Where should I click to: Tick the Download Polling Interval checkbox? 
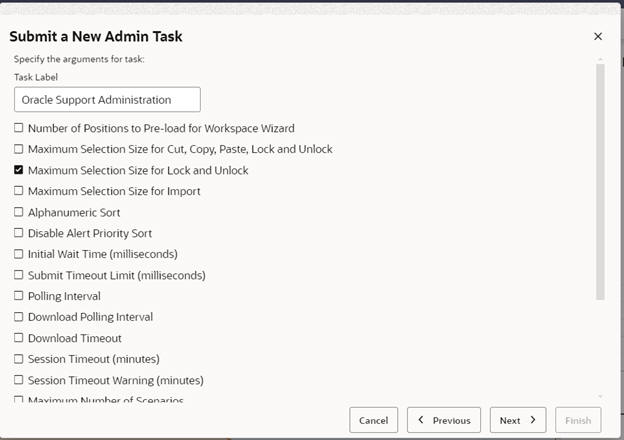pos(19,317)
